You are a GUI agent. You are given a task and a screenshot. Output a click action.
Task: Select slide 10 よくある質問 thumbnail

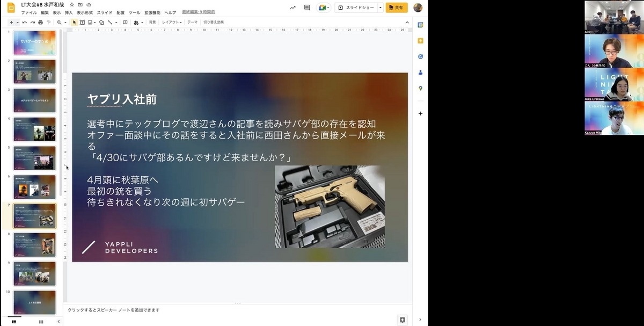[34, 302]
